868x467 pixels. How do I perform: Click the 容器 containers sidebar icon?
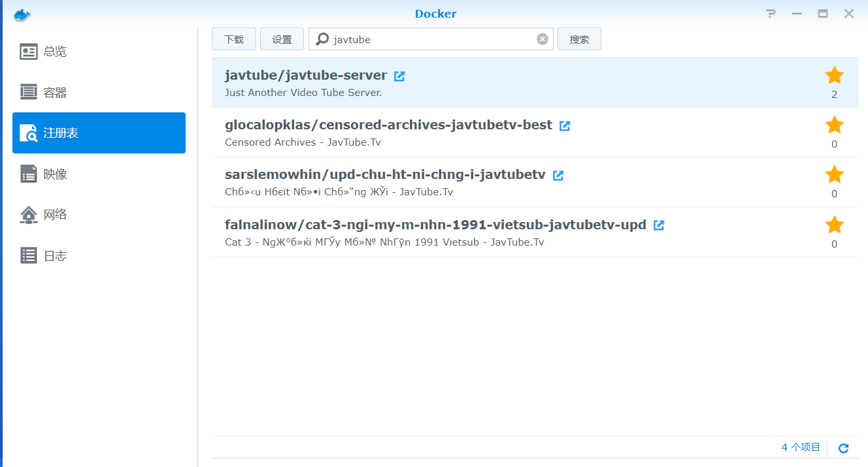[29, 92]
